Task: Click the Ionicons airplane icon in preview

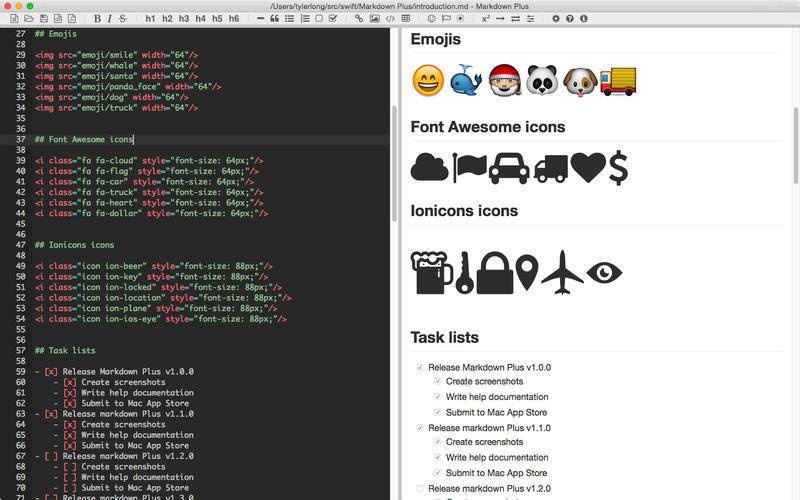Action: pyautogui.click(x=562, y=272)
